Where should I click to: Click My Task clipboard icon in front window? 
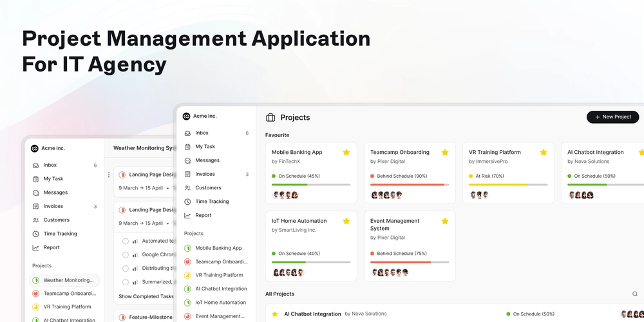coord(187,147)
